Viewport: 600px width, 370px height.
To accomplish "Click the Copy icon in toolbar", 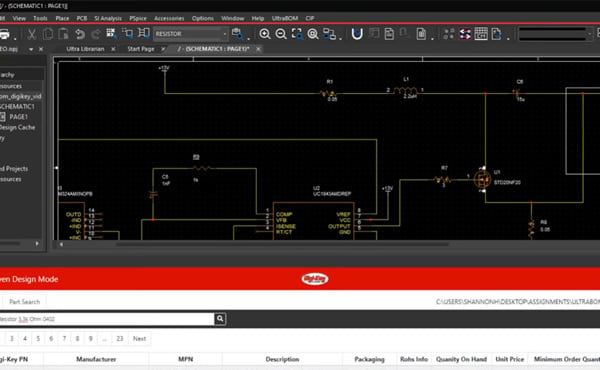I will coord(48,34).
